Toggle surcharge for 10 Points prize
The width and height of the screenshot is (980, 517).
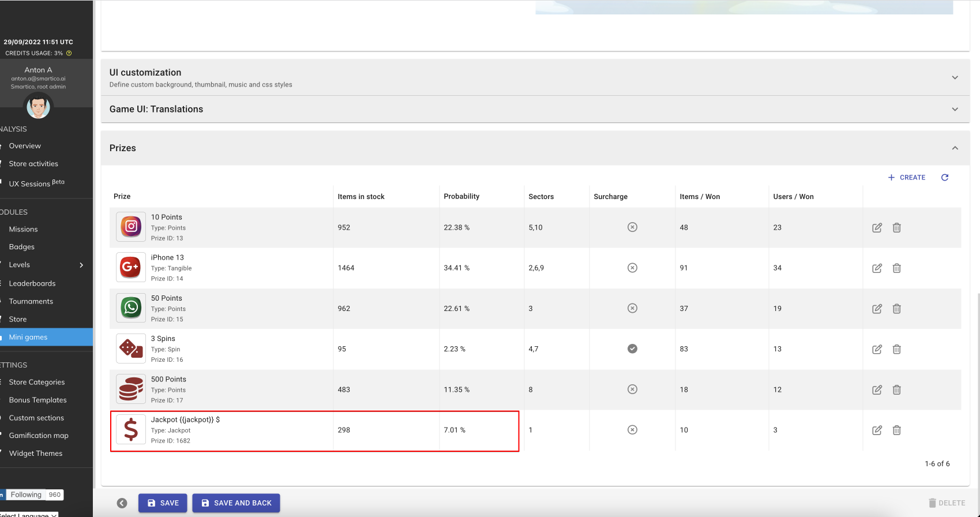632,227
